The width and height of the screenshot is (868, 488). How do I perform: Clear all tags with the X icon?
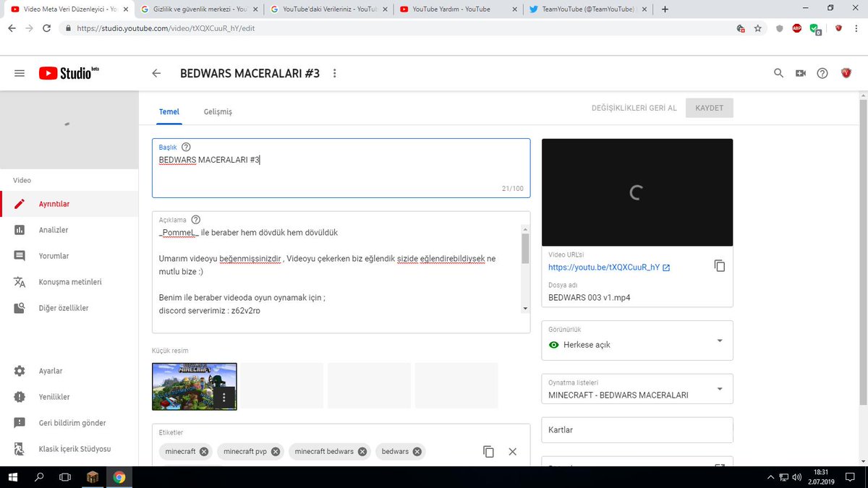click(x=513, y=451)
